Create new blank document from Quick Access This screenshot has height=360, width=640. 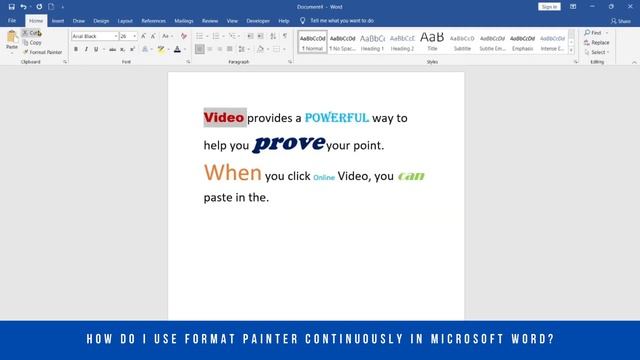(x=51, y=7)
